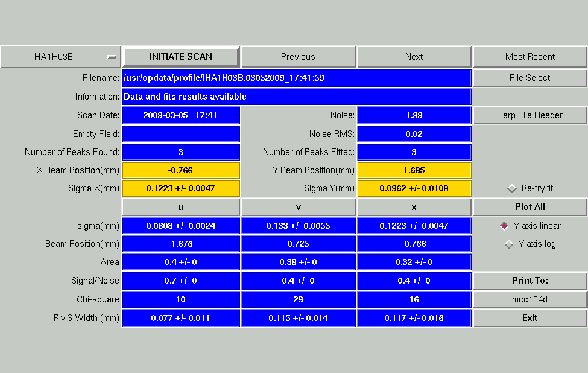Select x column Signal/Noise 0.4 +/- 0

tap(414, 281)
